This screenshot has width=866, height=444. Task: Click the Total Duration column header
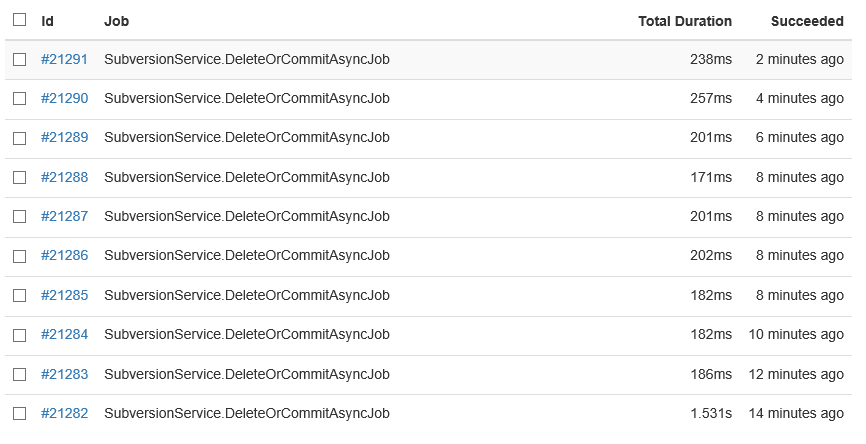(684, 20)
